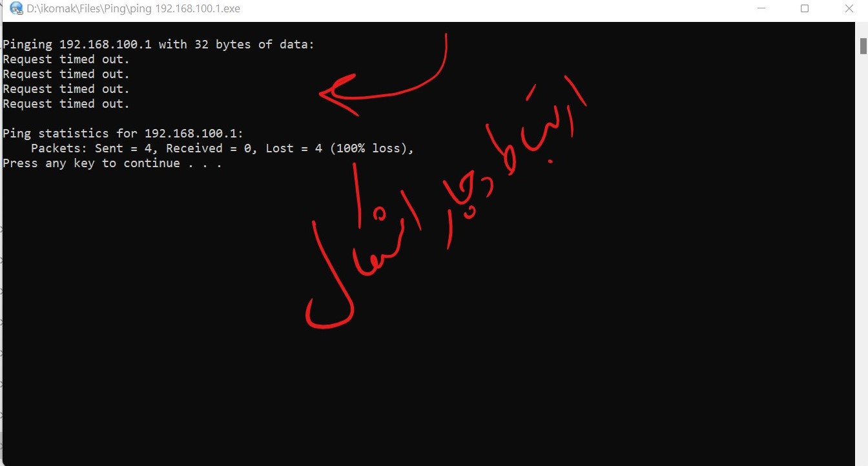The image size is (868, 466).
Task: Click the red hand-drawn arrow annotation
Action: 384,77
